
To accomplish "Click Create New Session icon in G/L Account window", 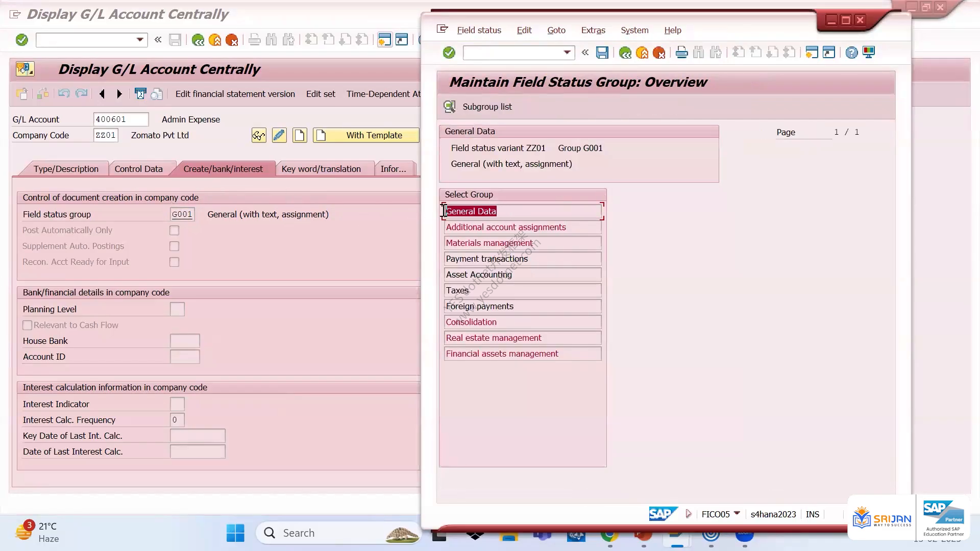I will [384, 40].
